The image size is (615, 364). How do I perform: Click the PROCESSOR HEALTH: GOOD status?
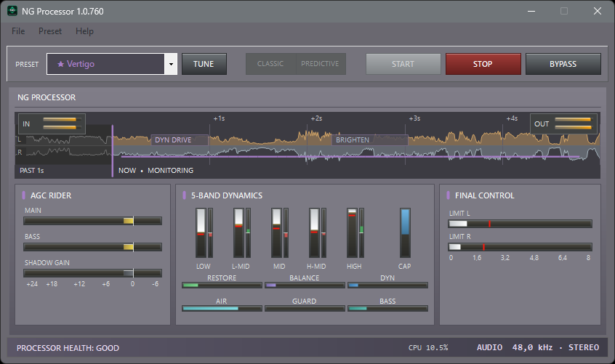68,348
